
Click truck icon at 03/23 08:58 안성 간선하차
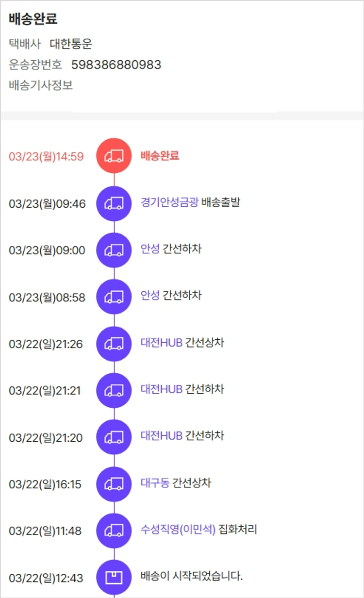[x=114, y=297]
